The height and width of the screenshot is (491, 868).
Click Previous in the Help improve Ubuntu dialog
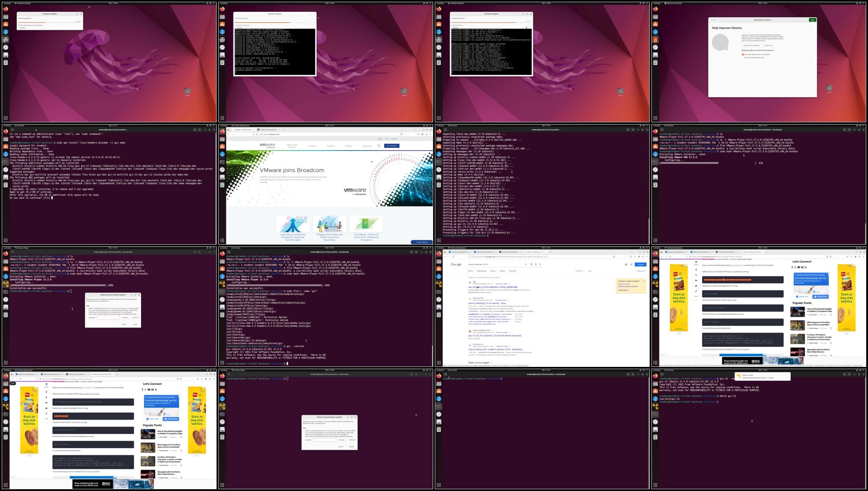click(714, 20)
